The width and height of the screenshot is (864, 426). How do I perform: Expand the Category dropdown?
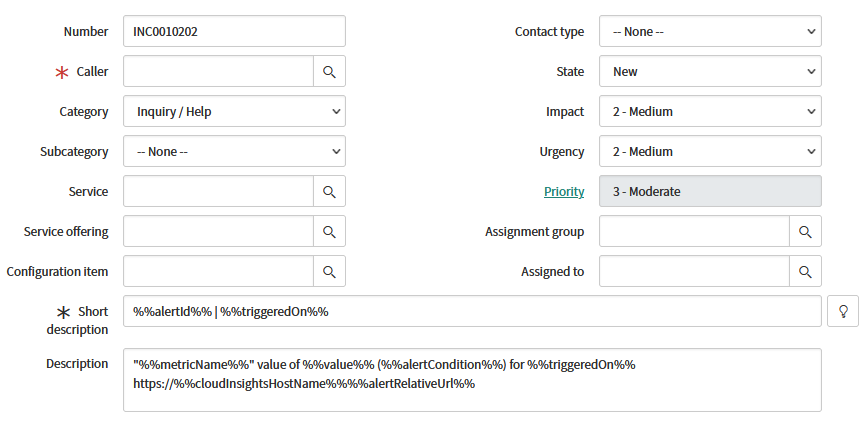(x=234, y=112)
